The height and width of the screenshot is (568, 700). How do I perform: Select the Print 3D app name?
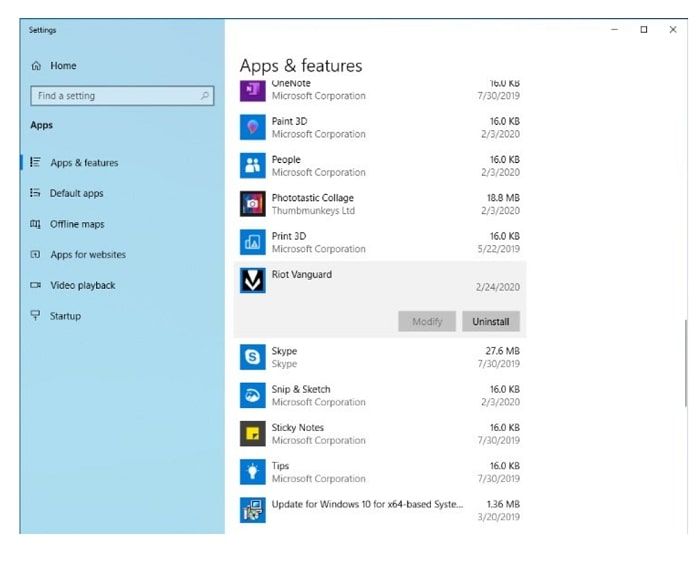tap(289, 236)
